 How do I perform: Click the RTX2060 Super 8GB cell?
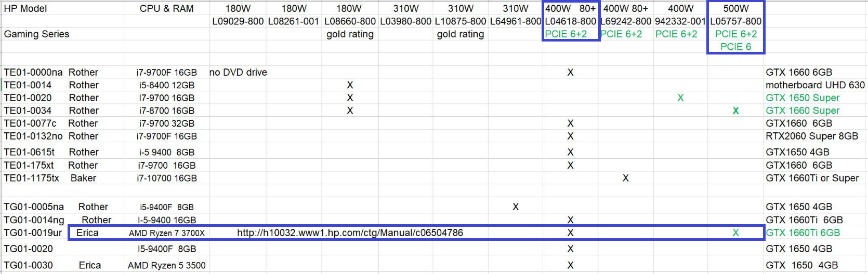[812, 136]
